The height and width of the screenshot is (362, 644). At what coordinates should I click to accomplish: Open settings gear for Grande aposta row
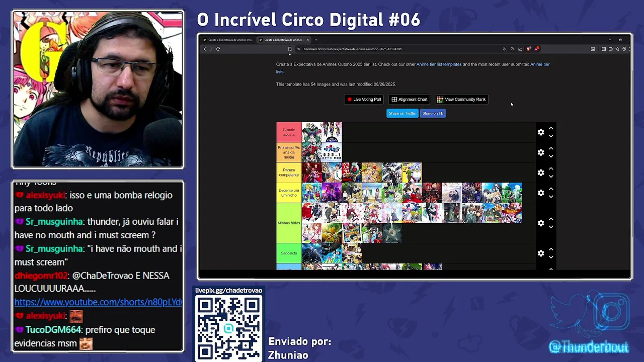point(541,132)
